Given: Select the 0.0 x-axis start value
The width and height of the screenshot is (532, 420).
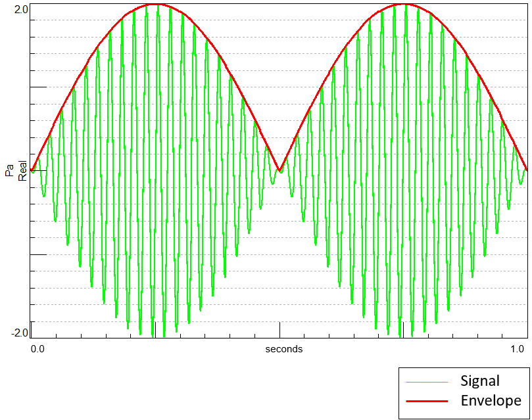Looking at the screenshot, I should click(x=38, y=349).
